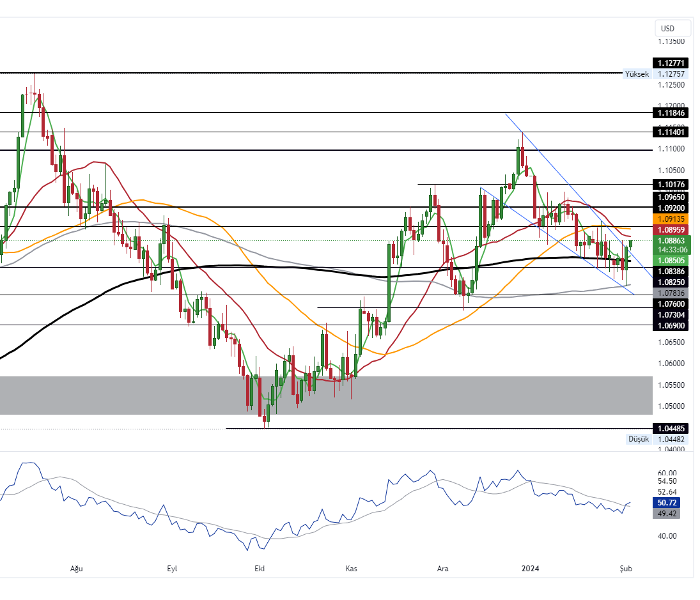Click the red 1.08959 moving average label

tap(671, 229)
